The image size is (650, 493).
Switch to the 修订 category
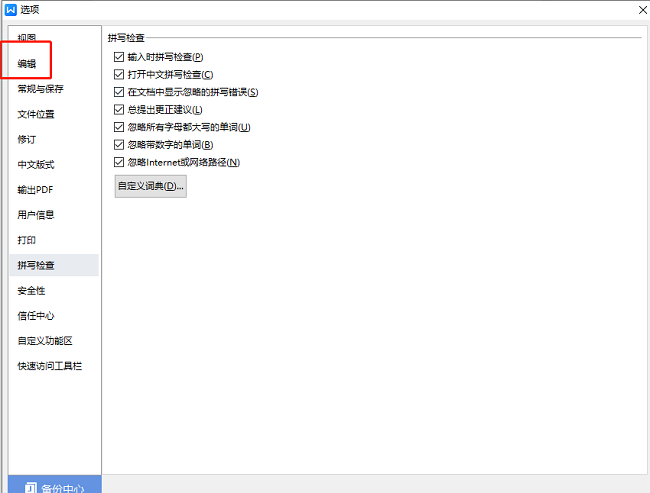pyautogui.click(x=27, y=139)
